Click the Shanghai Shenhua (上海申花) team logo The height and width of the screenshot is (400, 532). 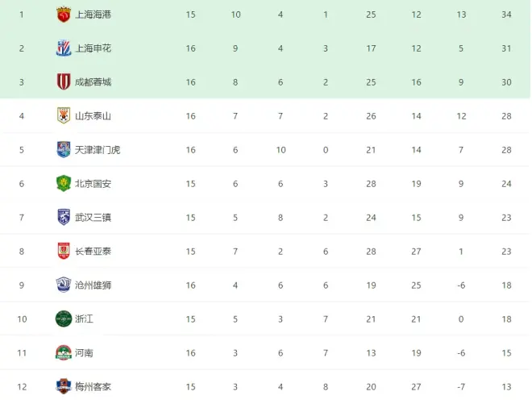(64, 48)
